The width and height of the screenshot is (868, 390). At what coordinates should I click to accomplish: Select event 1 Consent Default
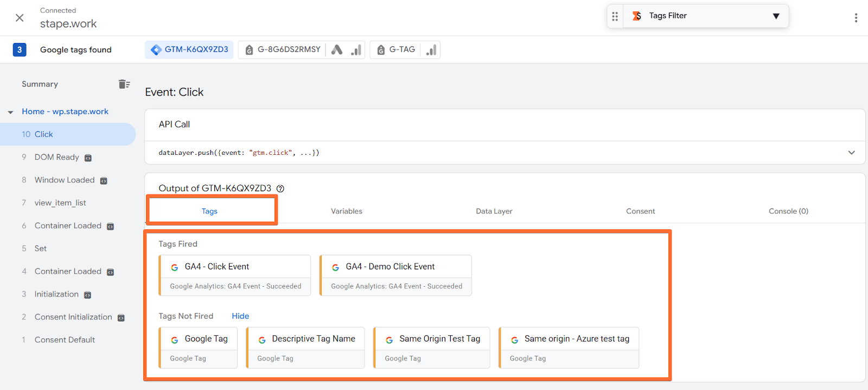(x=65, y=339)
